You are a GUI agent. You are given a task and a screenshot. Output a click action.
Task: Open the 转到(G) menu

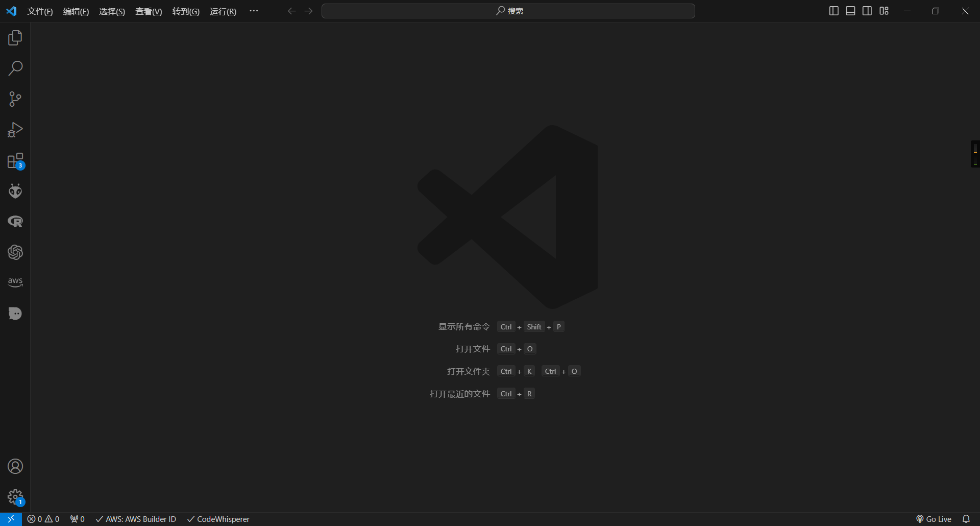click(186, 11)
